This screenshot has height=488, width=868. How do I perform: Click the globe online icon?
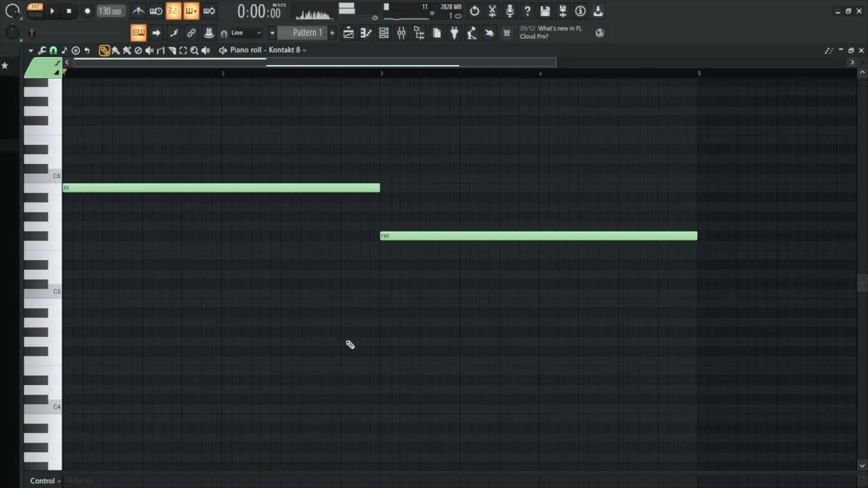click(599, 33)
